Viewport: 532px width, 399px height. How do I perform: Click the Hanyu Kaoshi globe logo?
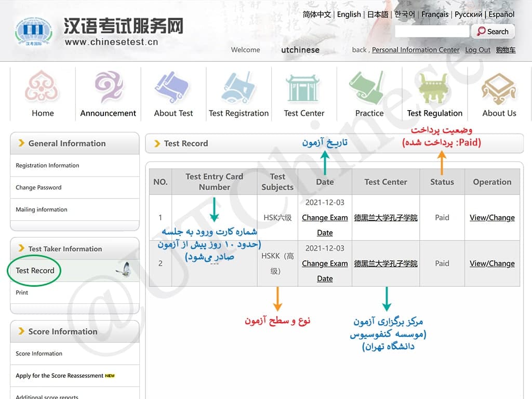pyautogui.click(x=33, y=32)
